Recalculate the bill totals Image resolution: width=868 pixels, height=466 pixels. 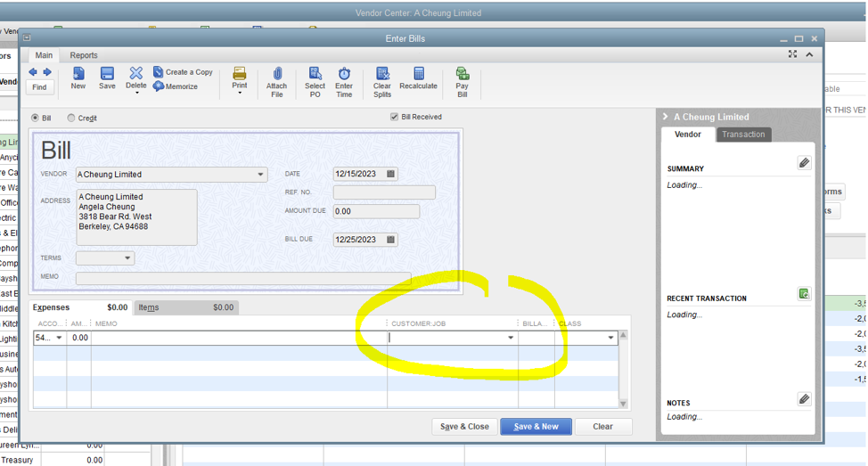419,78
